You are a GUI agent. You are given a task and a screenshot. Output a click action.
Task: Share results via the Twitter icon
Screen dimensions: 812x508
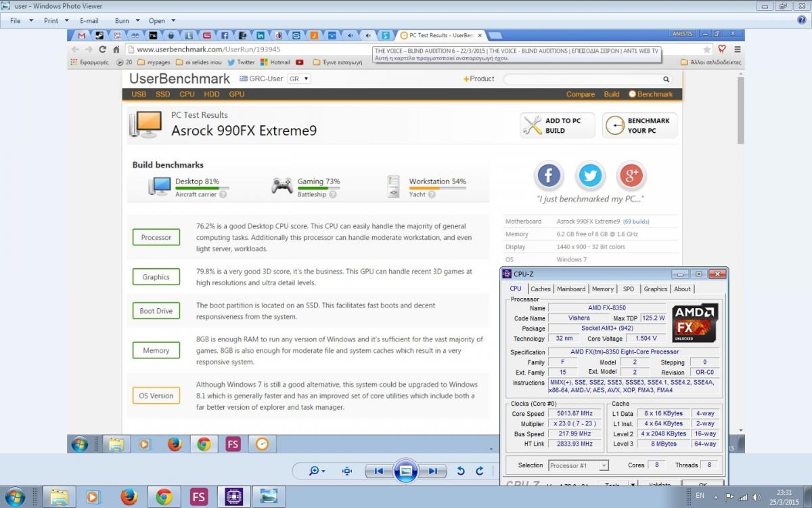click(x=590, y=176)
